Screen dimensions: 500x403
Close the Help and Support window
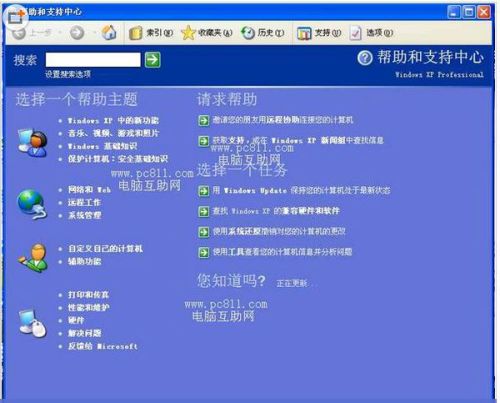[x=484, y=12]
